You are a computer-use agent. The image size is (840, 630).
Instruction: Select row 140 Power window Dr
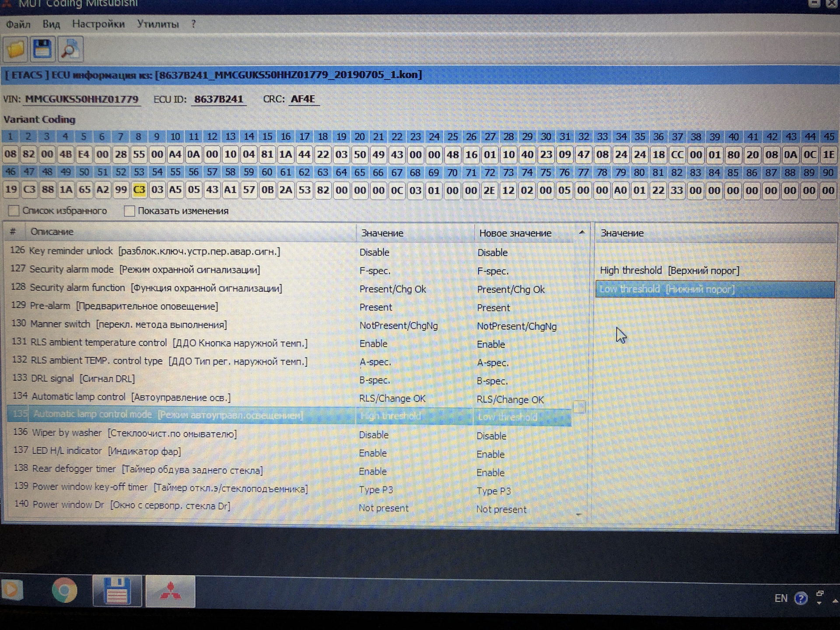[x=289, y=507]
